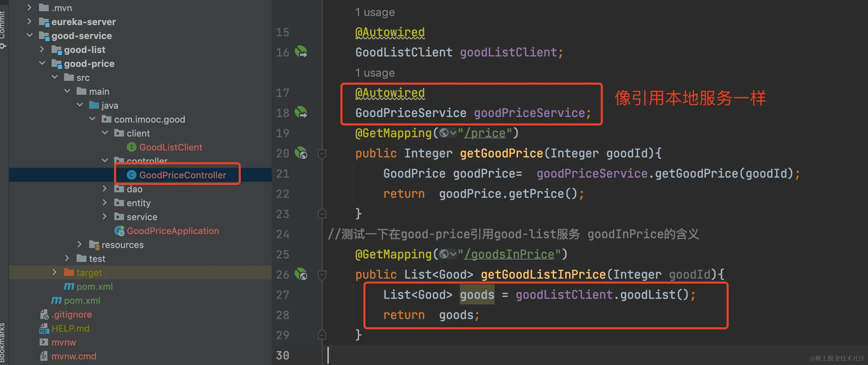Collapse the main folder

[67, 91]
